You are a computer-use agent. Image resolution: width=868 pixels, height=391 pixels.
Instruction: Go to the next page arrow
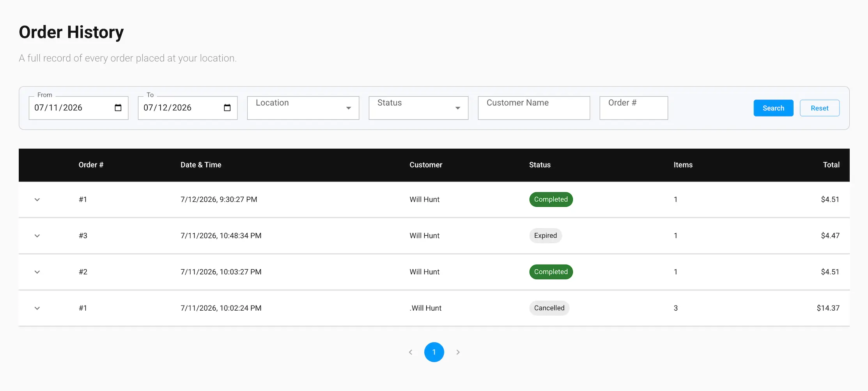[x=458, y=352]
